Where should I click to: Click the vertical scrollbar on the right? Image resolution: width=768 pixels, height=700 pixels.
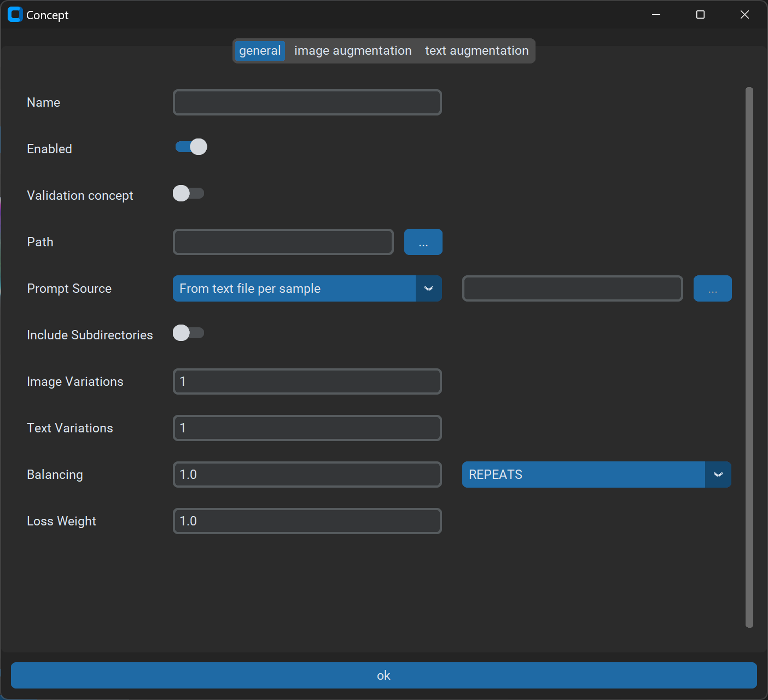pyautogui.click(x=749, y=357)
